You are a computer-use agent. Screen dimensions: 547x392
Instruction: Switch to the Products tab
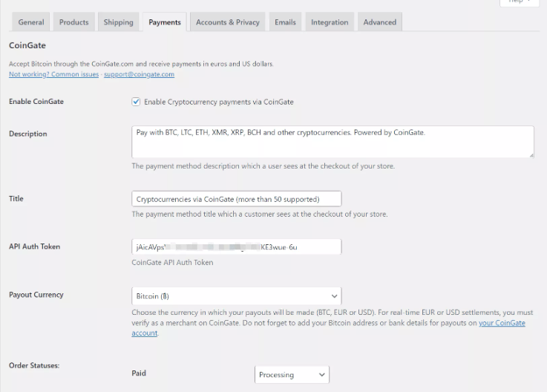(74, 22)
